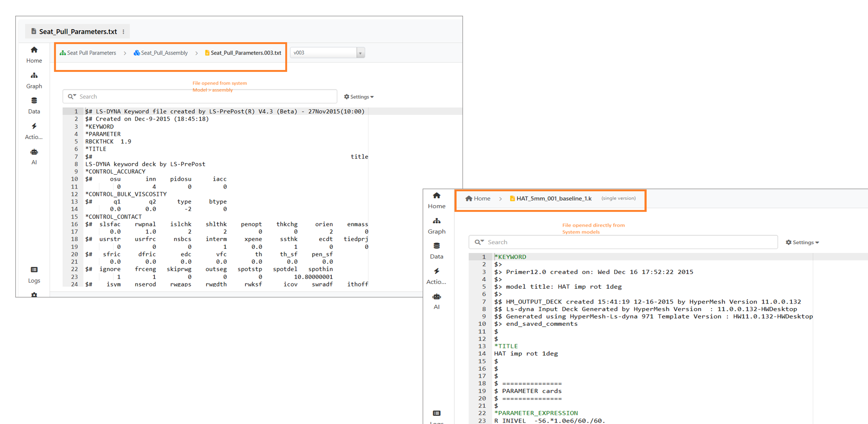Viewport: 868px width, 424px height.
Task: Open the AI assistant in left sidebar
Action: [x=34, y=156]
